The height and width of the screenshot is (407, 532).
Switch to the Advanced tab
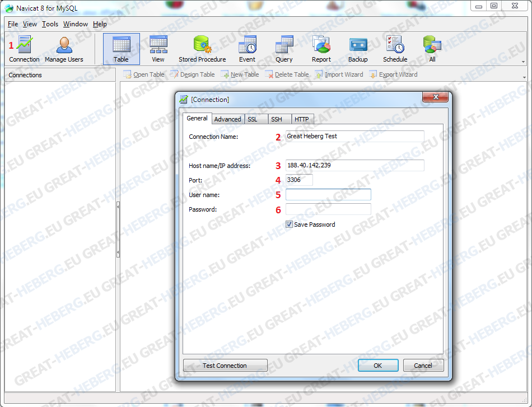(228, 119)
